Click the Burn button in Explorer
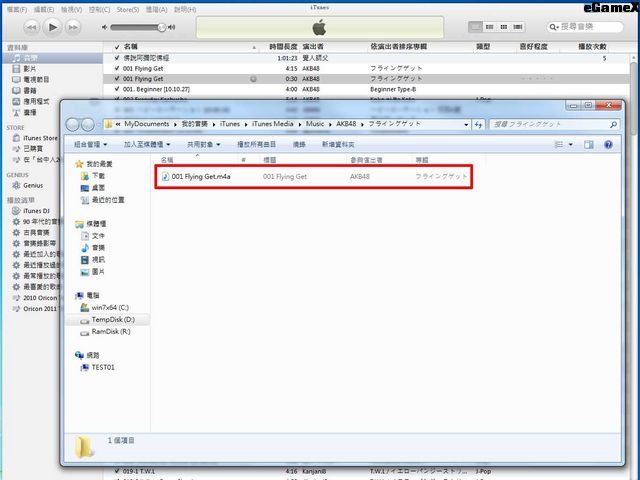Image resolution: width=640 pixels, height=480 pixels. pyautogui.click(x=299, y=144)
